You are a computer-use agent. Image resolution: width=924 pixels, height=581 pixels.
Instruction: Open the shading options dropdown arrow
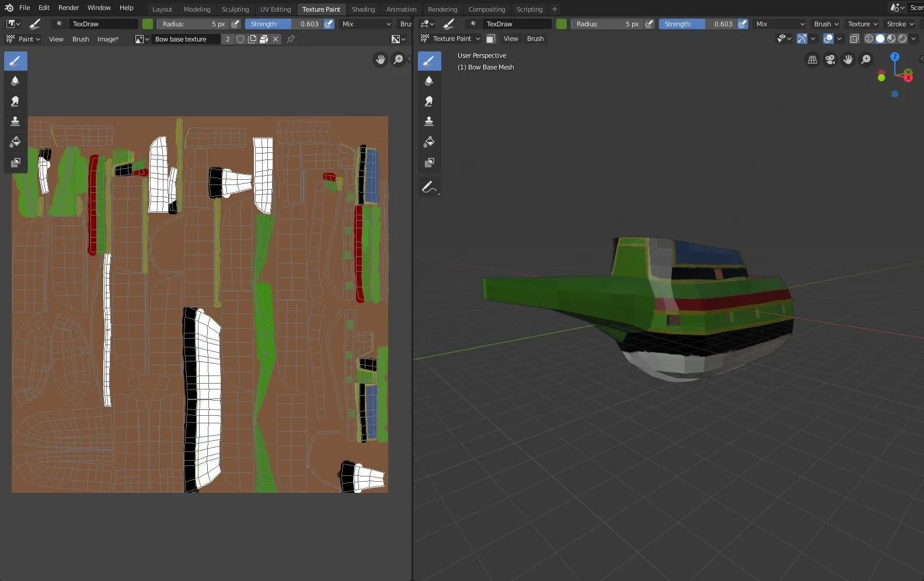point(913,39)
